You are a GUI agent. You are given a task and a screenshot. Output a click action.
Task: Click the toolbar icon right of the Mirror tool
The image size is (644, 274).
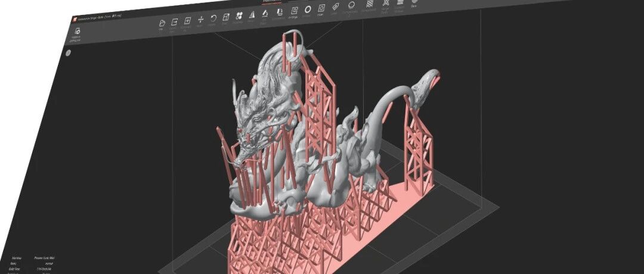pyautogui.click(x=265, y=14)
